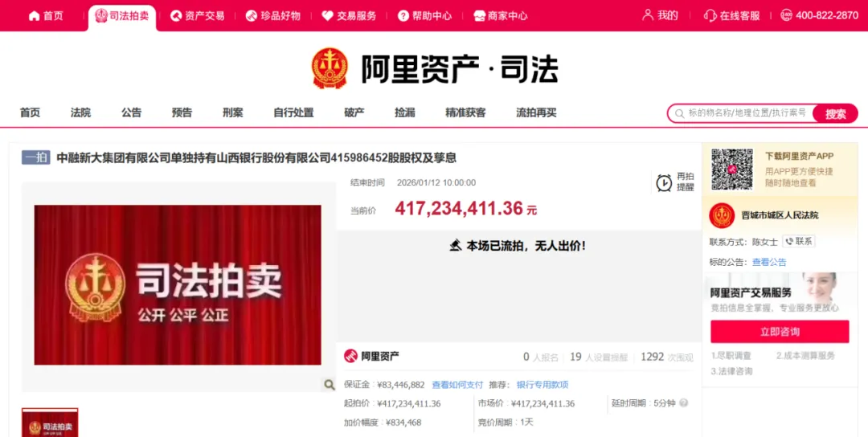This screenshot has width=868, height=437.
Task: Open the 首页 home tab in top bar
Action: click(x=45, y=15)
